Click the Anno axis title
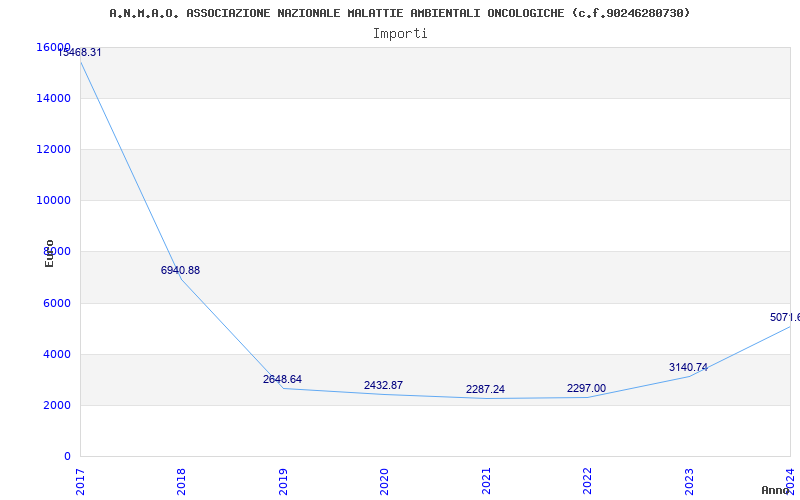The image size is (800, 500). tap(777, 490)
